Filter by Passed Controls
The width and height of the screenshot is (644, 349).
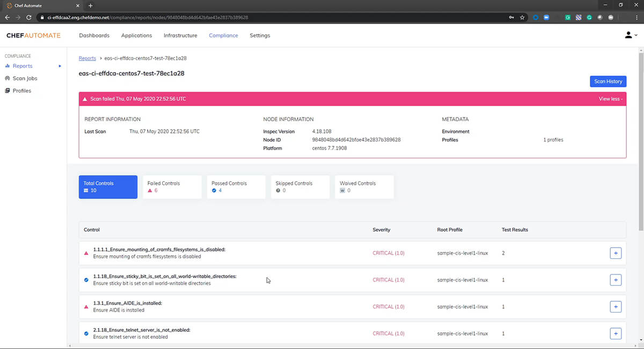pyautogui.click(x=236, y=187)
